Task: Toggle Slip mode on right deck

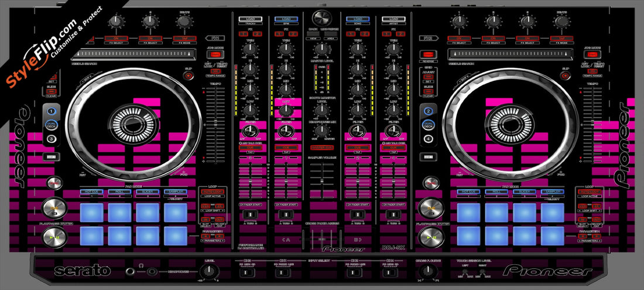Action: [565, 76]
